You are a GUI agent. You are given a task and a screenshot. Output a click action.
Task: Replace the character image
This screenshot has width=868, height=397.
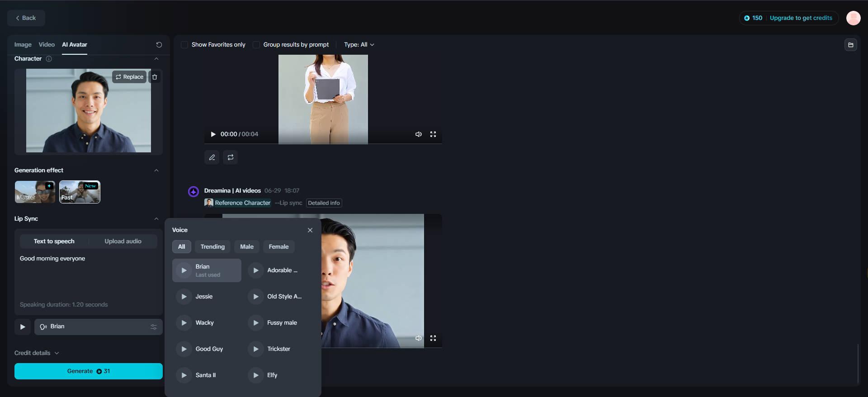129,77
